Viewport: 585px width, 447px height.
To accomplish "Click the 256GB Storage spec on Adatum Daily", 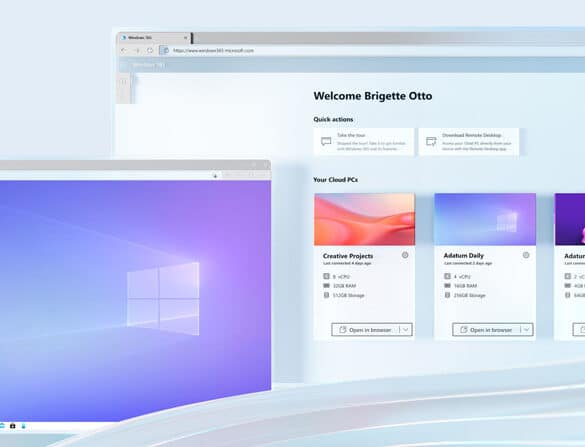I will point(465,295).
